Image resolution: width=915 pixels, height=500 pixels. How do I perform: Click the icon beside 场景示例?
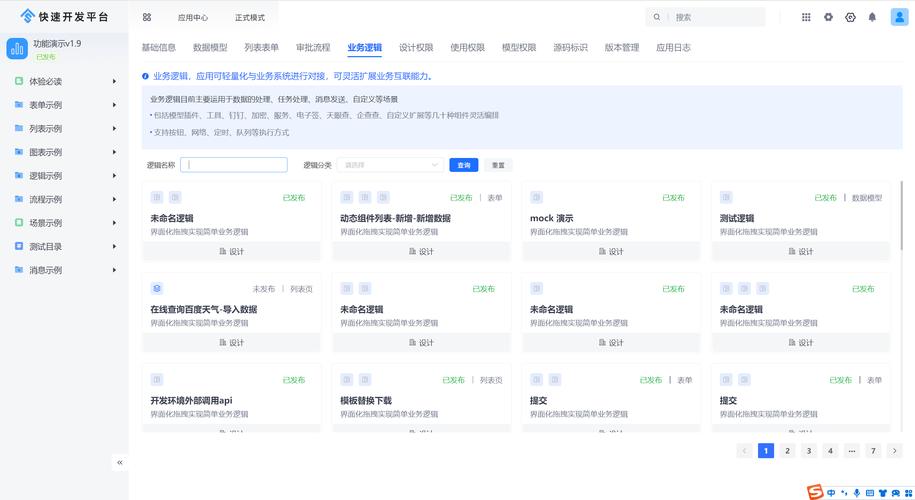[x=19, y=222]
